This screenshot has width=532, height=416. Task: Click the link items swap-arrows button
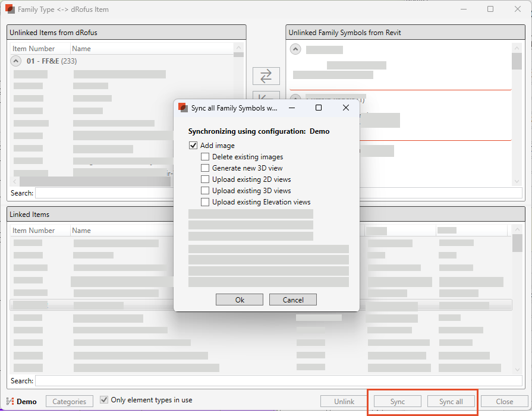tap(266, 75)
